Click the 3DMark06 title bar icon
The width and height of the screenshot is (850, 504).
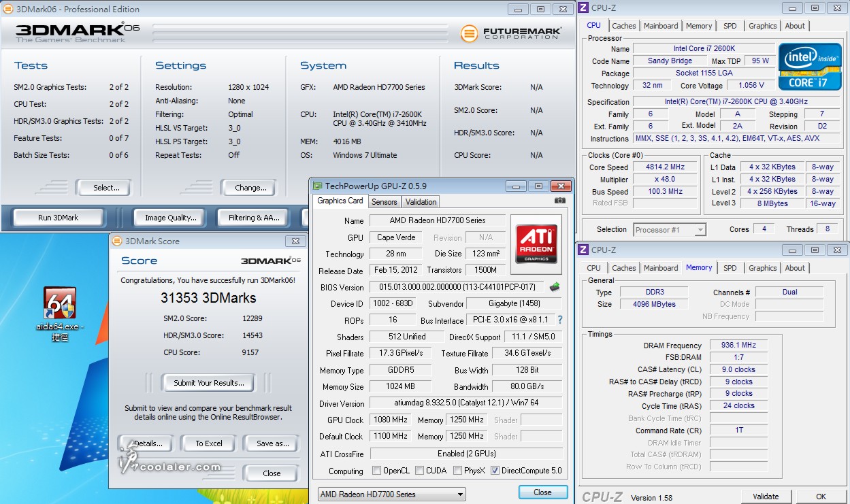9,9
